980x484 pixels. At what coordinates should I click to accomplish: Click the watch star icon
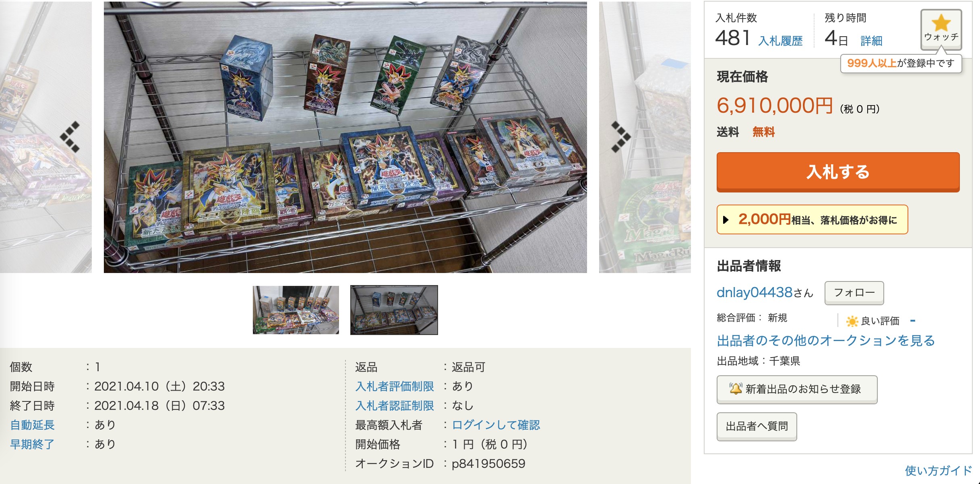pos(941,23)
